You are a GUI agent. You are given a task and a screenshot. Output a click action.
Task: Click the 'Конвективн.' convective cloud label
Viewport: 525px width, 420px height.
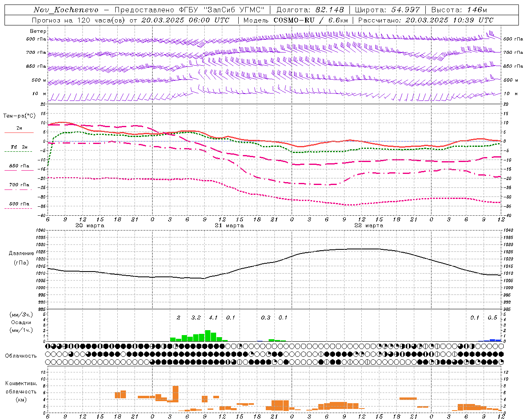click(x=21, y=383)
